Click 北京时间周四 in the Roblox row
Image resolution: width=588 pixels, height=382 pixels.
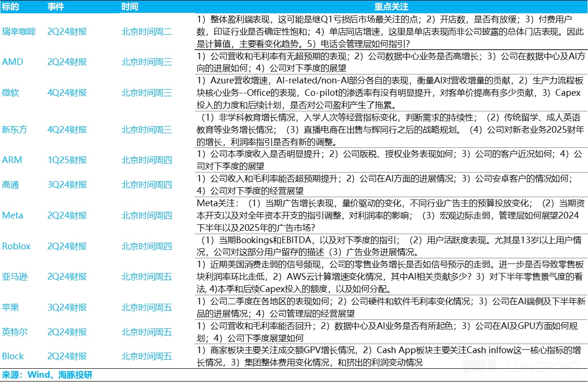pyautogui.click(x=147, y=246)
